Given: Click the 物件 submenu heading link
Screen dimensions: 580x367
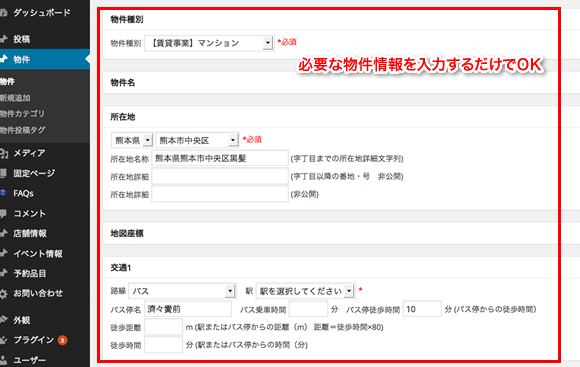Looking at the screenshot, I should pos(7,82).
